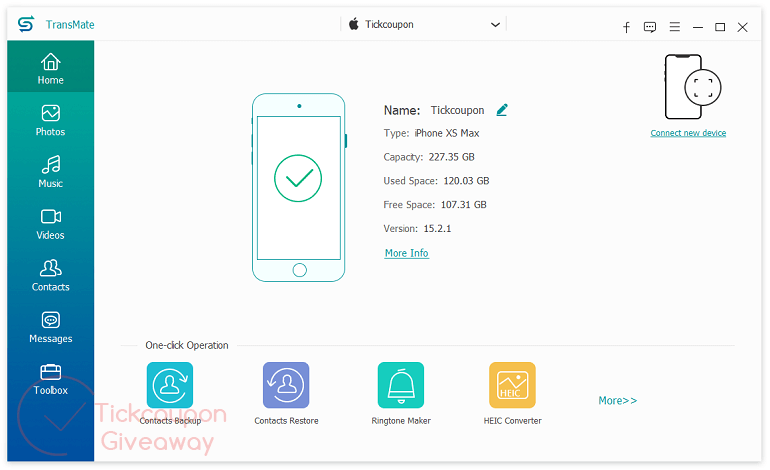Click More>> to see more operations

(617, 400)
